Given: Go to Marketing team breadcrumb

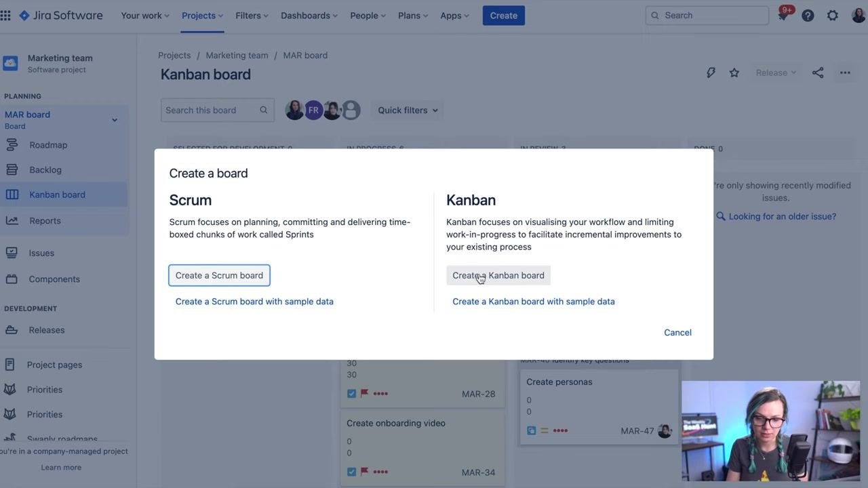Looking at the screenshot, I should (x=237, y=55).
